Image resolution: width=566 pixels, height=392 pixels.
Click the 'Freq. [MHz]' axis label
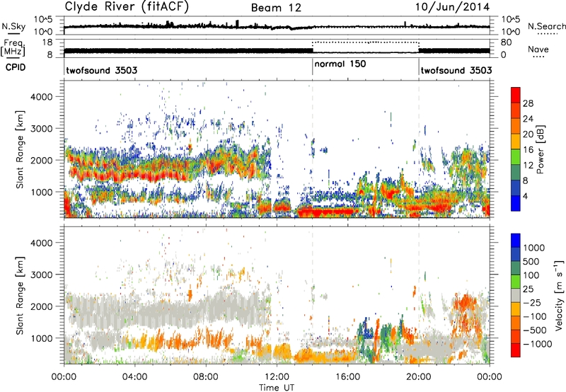(13, 47)
